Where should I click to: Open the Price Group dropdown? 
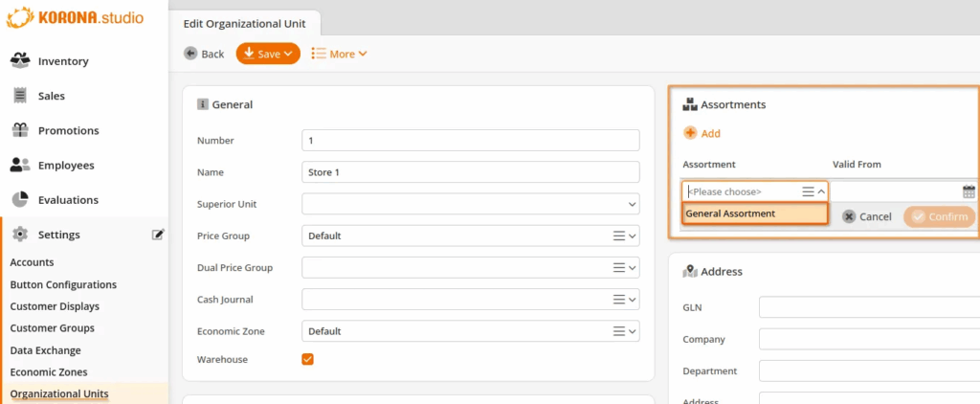tap(471, 236)
